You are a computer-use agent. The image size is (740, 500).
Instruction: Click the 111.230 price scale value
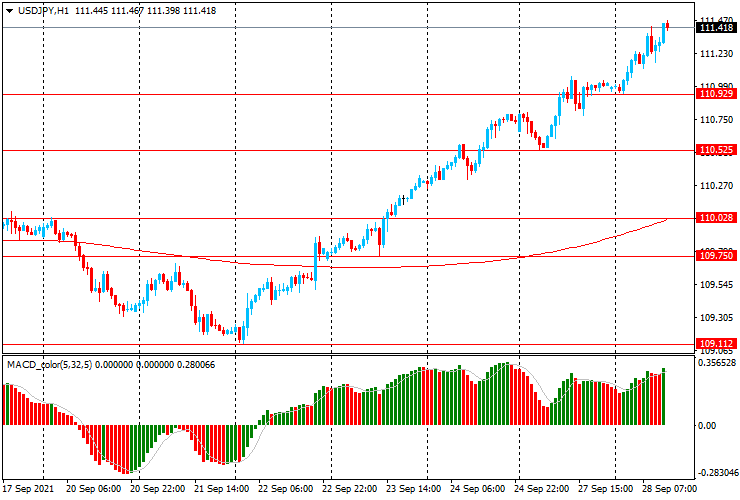[716, 54]
